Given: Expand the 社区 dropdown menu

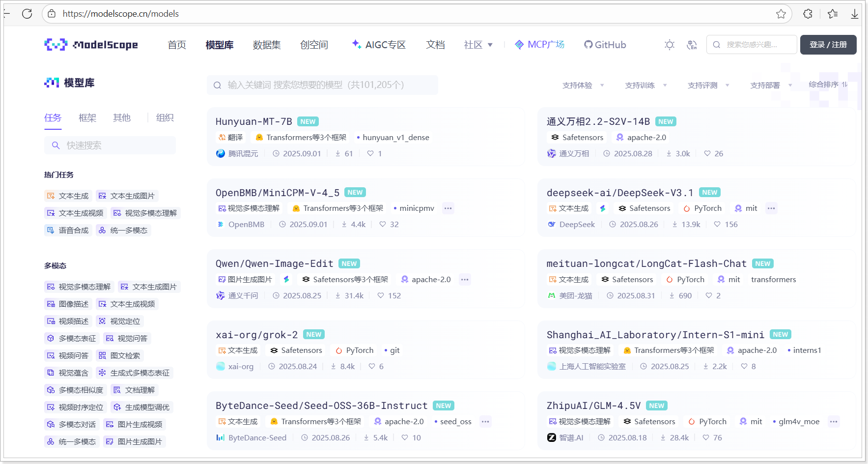Looking at the screenshot, I should tap(478, 45).
